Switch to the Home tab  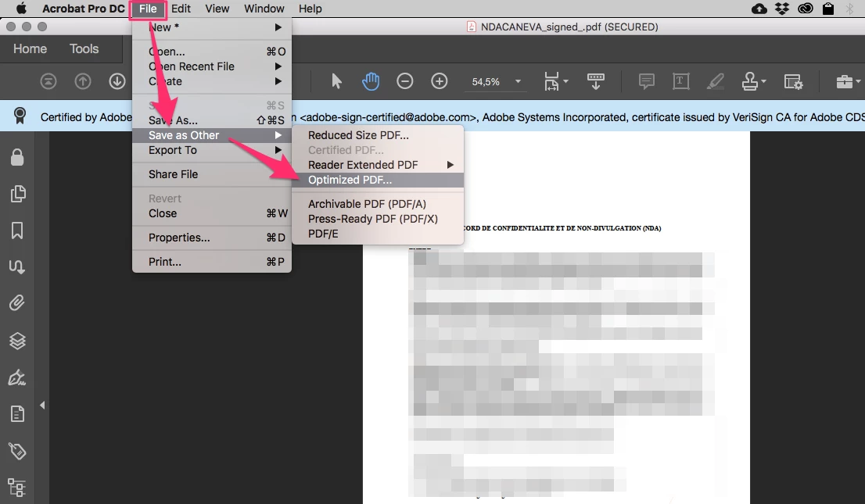(x=30, y=48)
